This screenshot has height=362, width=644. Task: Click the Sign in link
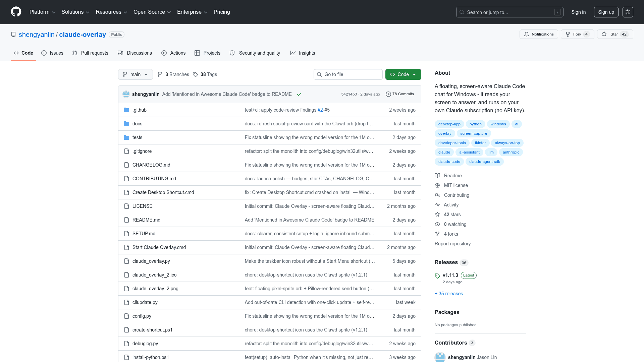[x=579, y=12]
